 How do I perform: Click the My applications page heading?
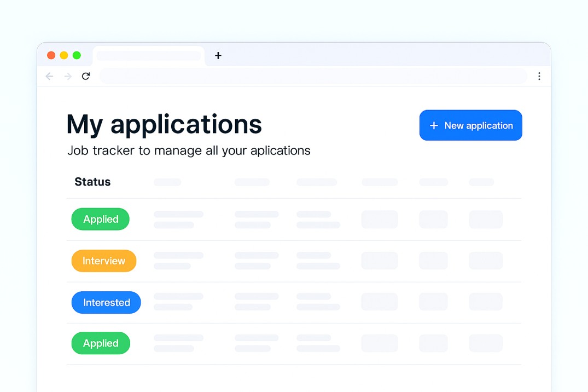click(164, 124)
